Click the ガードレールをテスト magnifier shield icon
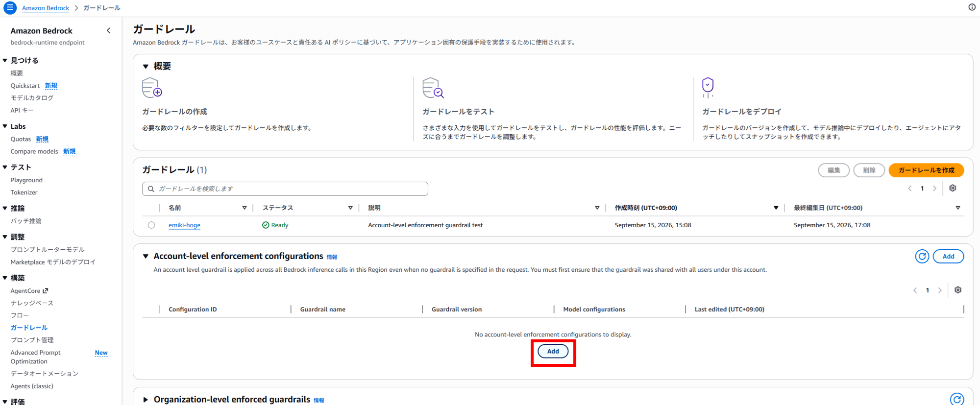Screen dimensions: 980x405 coord(433,88)
